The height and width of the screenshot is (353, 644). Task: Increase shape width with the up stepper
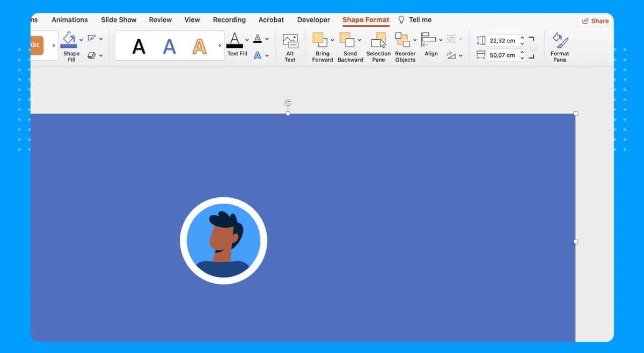[x=523, y=52]
